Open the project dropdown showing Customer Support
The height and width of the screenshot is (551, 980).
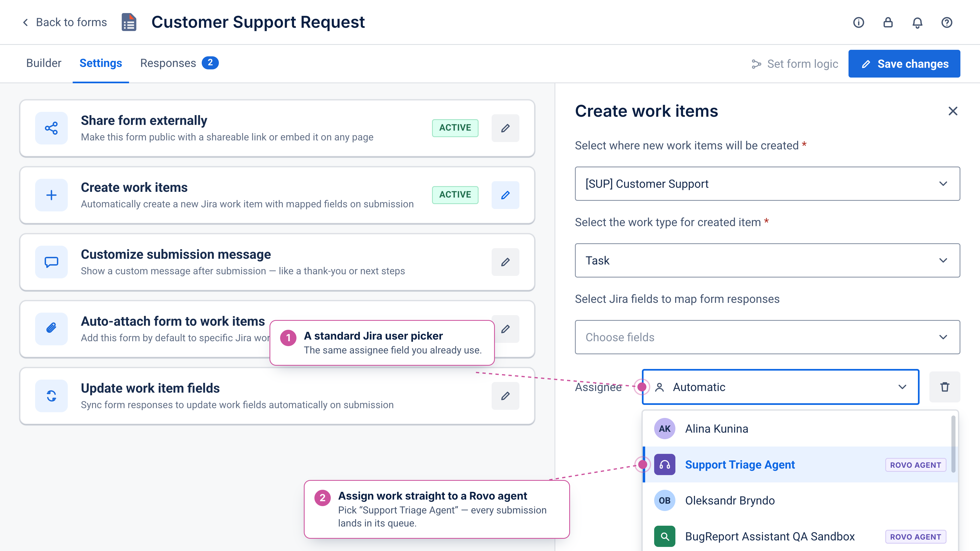767,184
